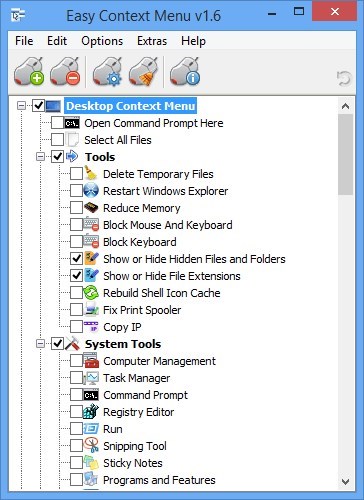Viewport: 364px width, 500px height.
Task: Click the mouse icon with green plus
Action: point(29,71)
